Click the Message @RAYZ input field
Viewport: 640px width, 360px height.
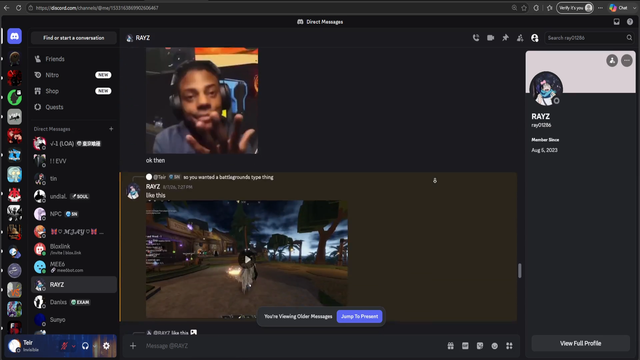tap(292, 346)
